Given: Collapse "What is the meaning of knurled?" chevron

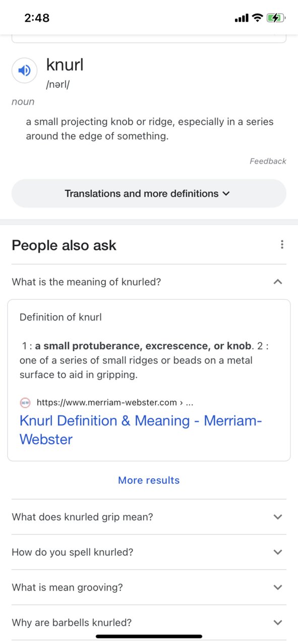Looking at the screenshot, I should pyautogui.click(x=277, y=282).
